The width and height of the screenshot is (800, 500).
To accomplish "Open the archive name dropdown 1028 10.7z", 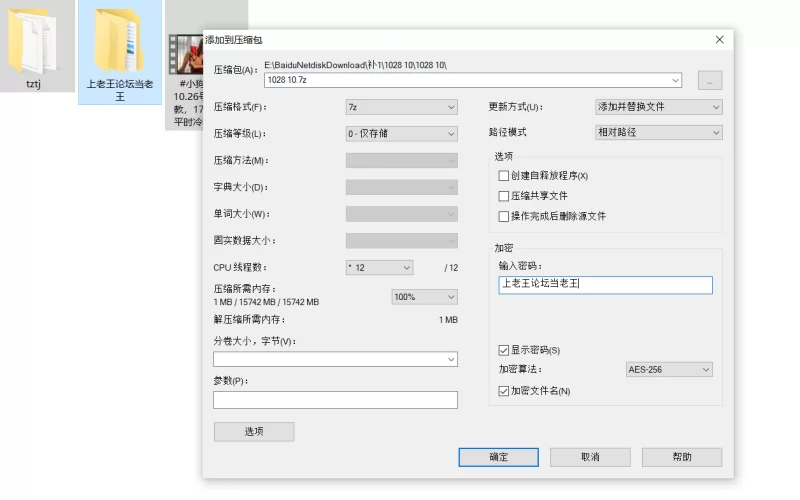I will [675, 80].
